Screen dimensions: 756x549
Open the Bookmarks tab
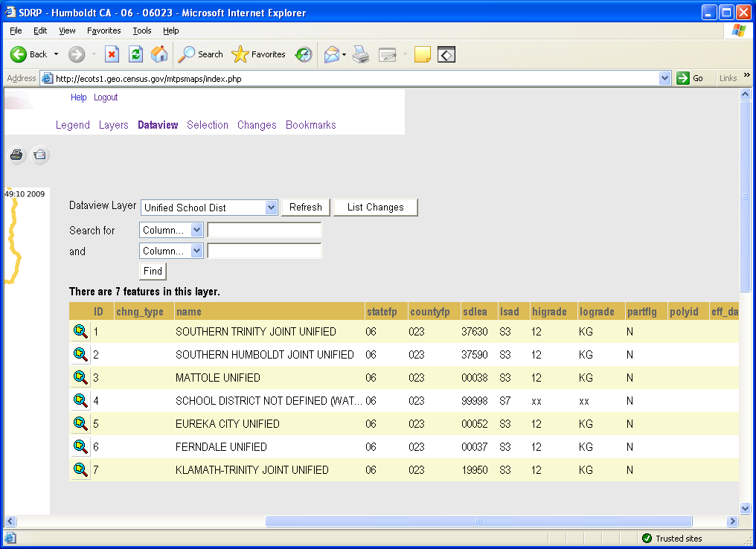310,125
